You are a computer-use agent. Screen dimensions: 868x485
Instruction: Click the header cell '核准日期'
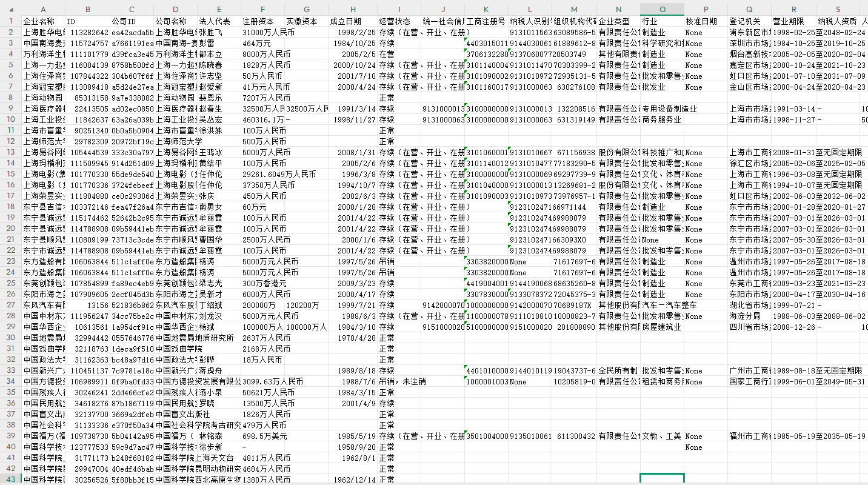[706, 21]
